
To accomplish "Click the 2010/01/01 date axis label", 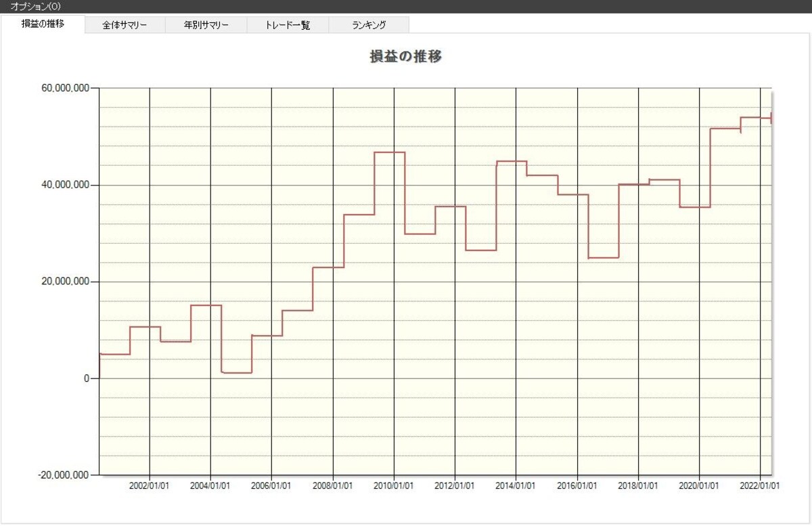I will [x=394, y=486].
